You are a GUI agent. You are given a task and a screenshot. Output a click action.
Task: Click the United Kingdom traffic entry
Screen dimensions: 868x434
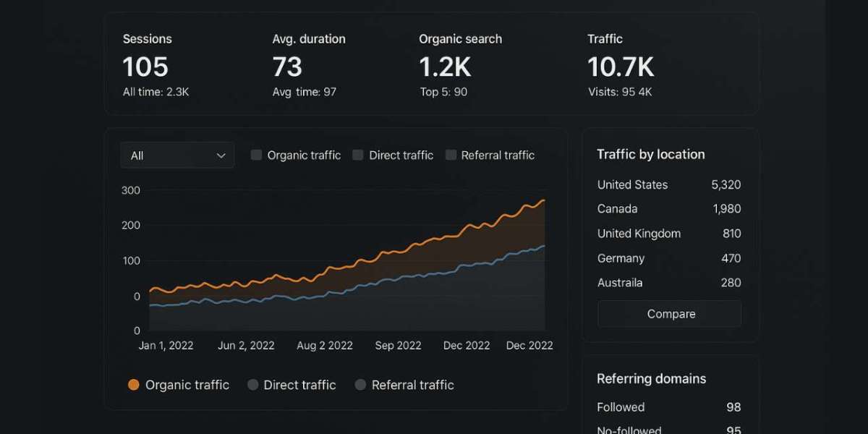coord(668,234)
